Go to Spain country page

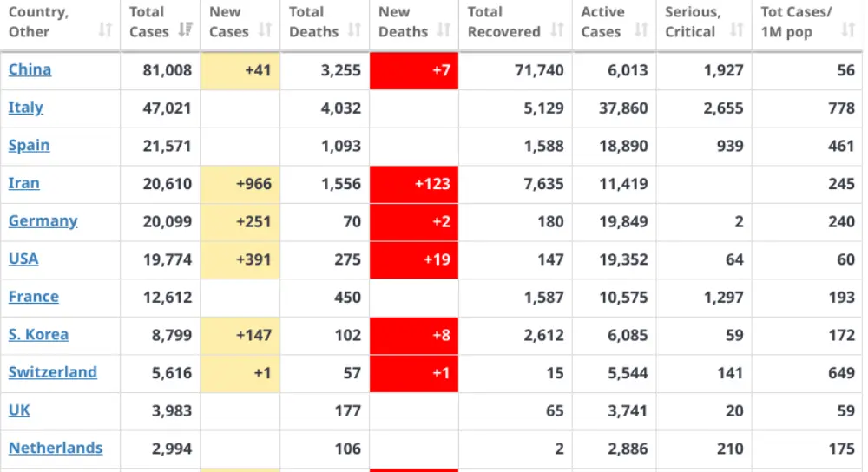point(29,146)
